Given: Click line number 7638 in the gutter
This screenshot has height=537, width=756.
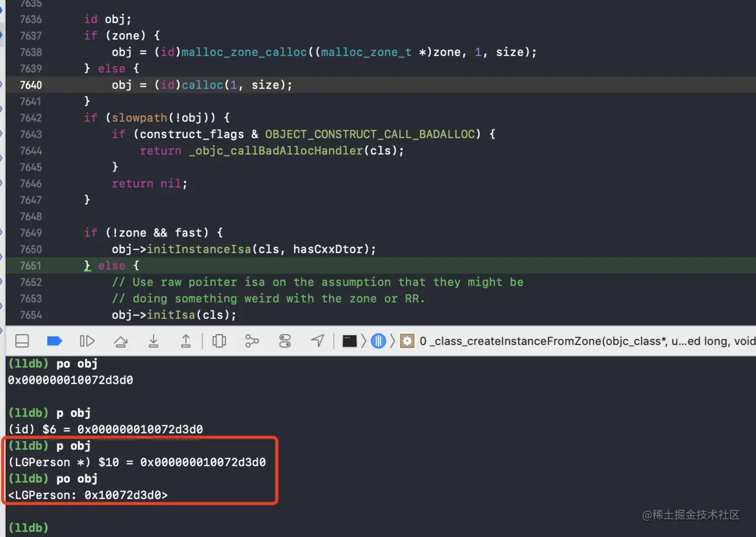Looking at the screenshot, I should click(x=30, y=52).
